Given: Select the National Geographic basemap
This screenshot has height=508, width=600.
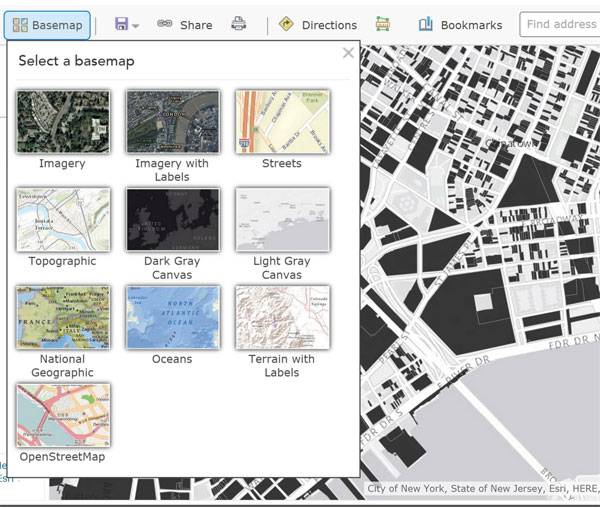Looking at the screenshot, I should click(62, 317).
